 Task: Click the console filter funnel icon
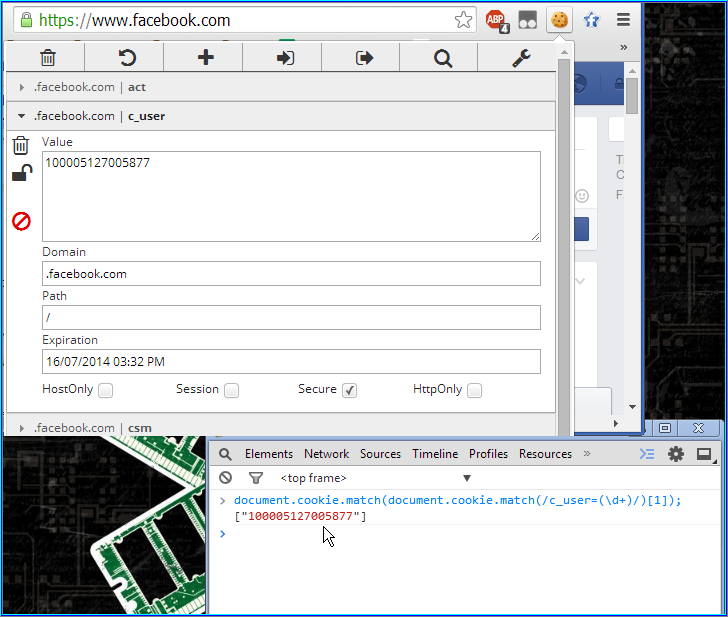256,478
